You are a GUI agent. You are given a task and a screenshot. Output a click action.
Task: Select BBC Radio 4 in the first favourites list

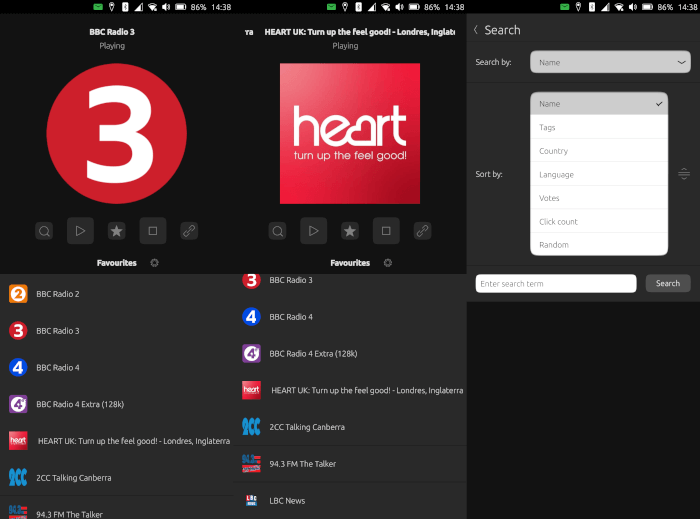(x=117, y=368)
